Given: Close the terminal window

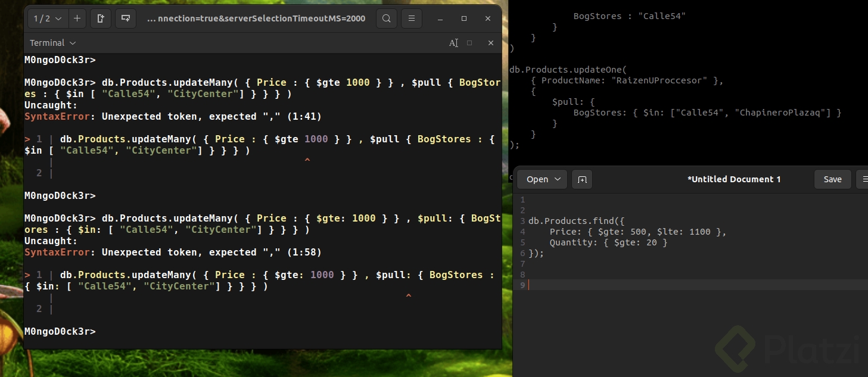Looking at the screenshot, I should (488, 19).
